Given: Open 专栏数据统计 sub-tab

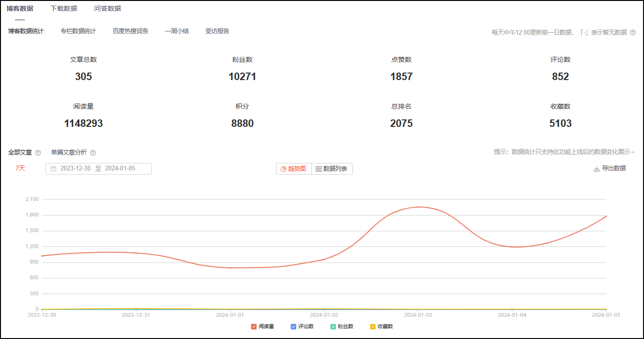Looking at the screenshot, I should click(78, 31).
